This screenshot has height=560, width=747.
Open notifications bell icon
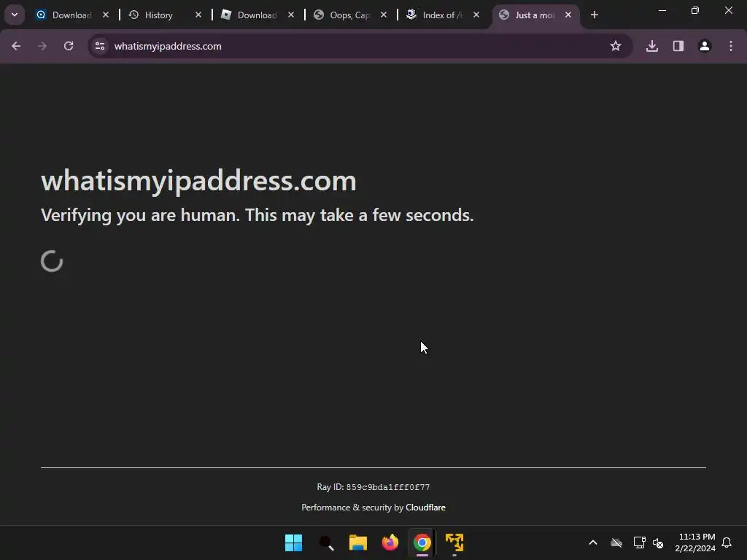click(727, 542)
